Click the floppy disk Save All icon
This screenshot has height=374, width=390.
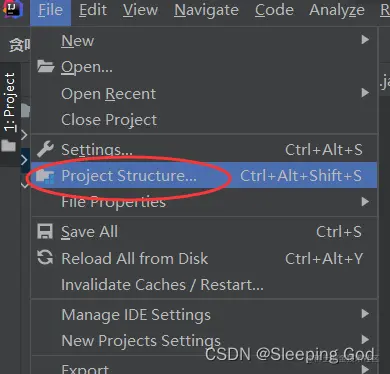coord(45,232)
